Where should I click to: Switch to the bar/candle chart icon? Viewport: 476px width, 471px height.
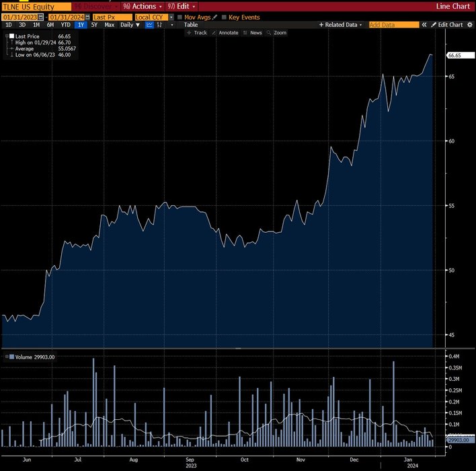(x=160, y=25)
